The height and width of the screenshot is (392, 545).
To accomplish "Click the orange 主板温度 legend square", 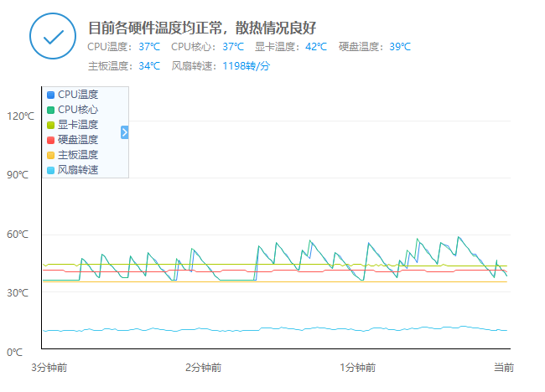I will point(51,155).
